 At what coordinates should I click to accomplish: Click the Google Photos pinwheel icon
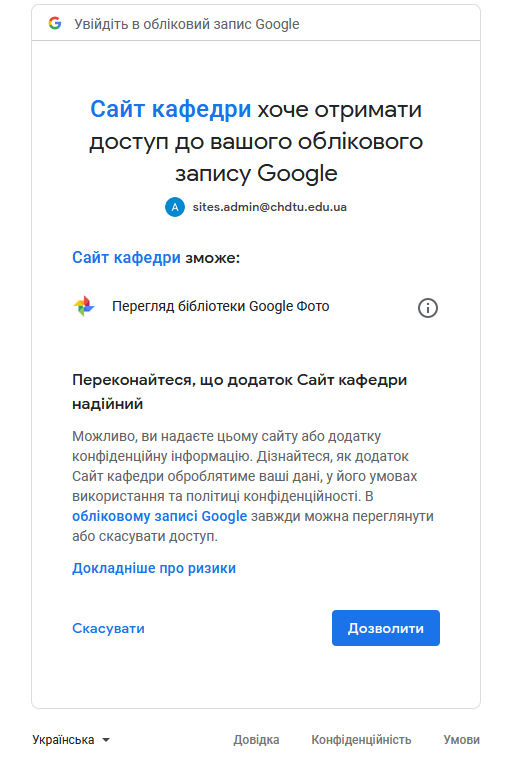pos(84,306)
